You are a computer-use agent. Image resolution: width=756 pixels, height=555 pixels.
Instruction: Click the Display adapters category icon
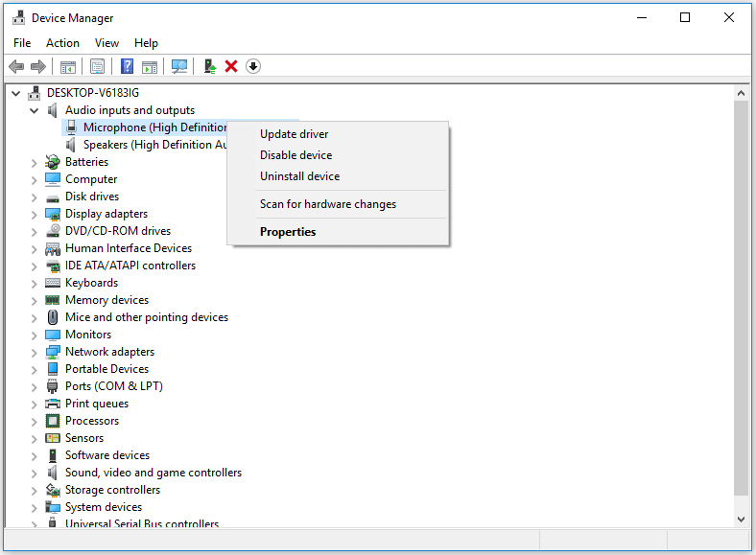(x=53, y=214)
